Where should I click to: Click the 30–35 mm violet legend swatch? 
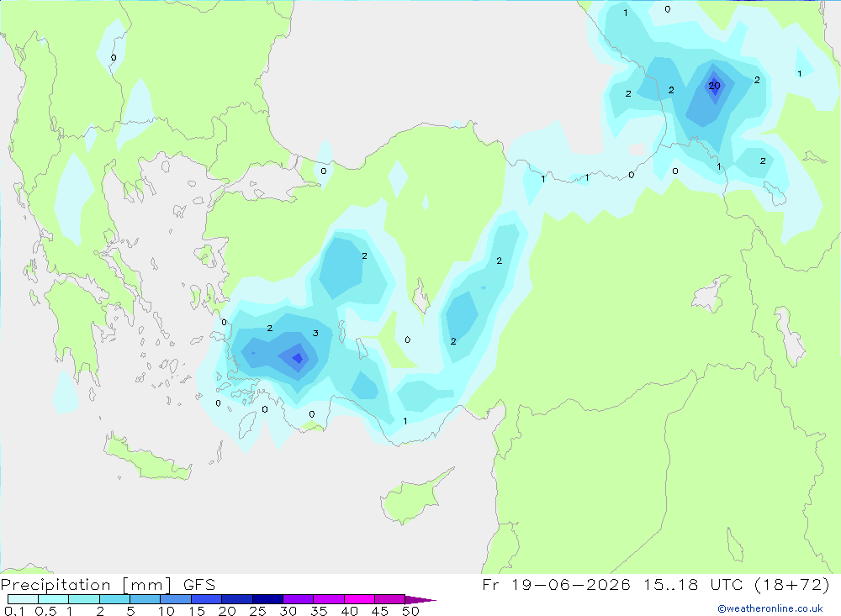pyautogui.click(x=299, y=599)
